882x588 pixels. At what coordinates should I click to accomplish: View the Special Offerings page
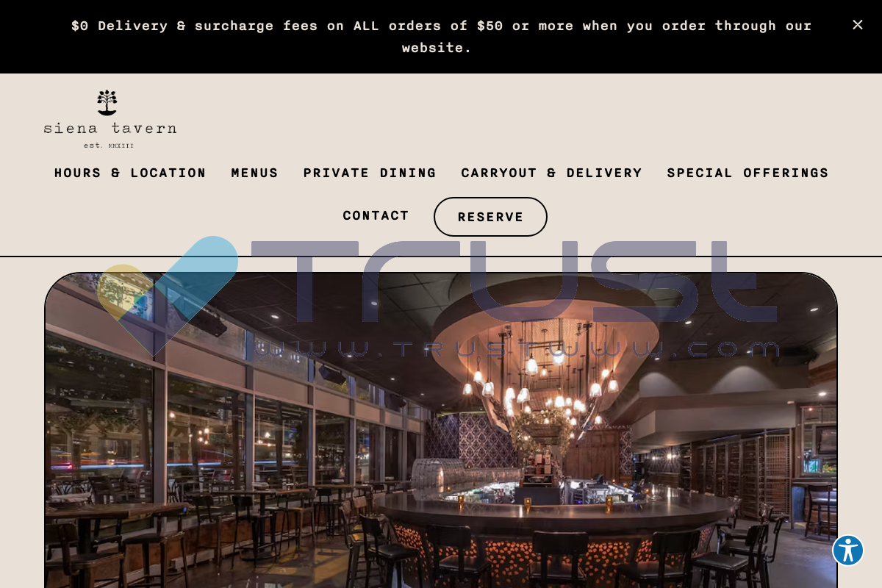point(747,173)
